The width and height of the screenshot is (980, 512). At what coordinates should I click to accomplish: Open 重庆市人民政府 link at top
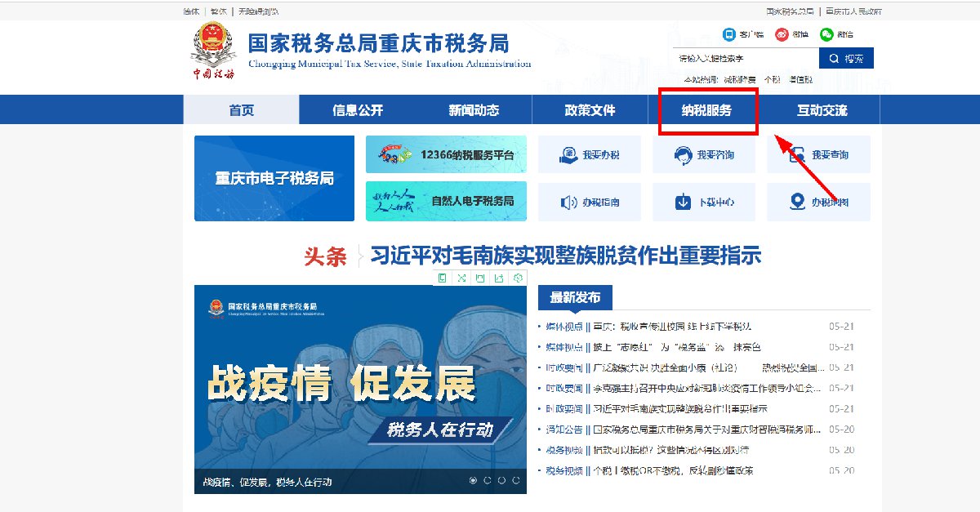tap(853, 11)
